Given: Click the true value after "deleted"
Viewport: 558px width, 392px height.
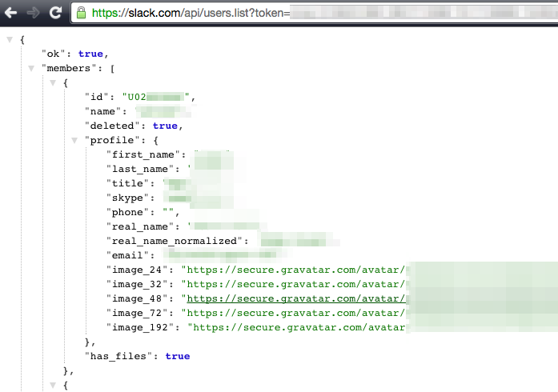Looking at the screenshot, I should (165, 126).
